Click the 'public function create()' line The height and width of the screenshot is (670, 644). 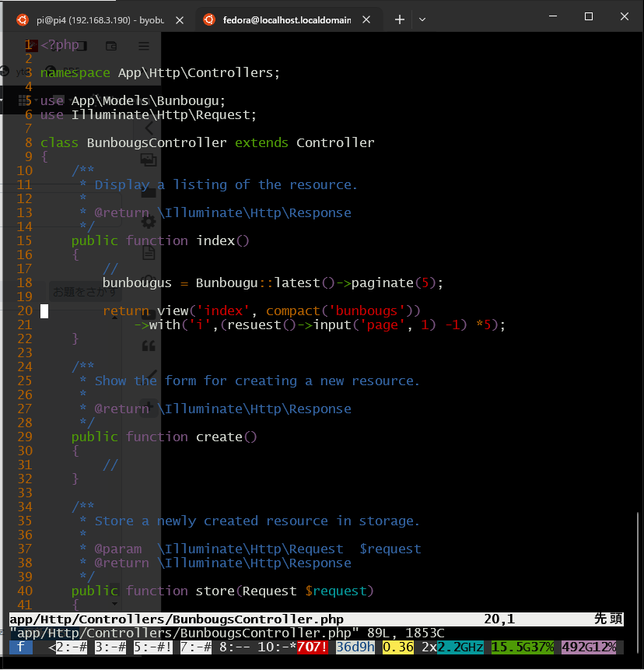164,437
